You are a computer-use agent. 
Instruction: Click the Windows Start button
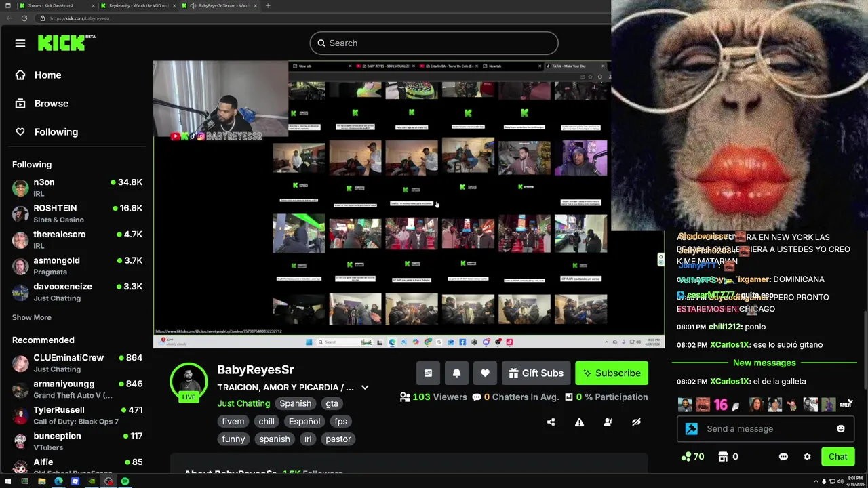[x=7, y=482]
